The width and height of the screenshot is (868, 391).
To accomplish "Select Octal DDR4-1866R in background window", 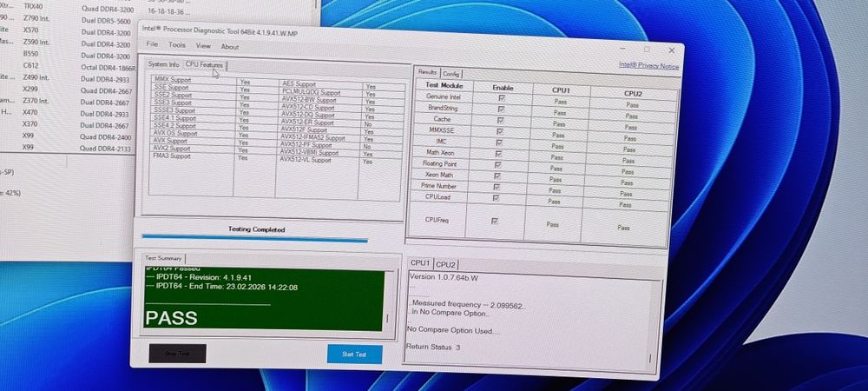I will [108, 68].
